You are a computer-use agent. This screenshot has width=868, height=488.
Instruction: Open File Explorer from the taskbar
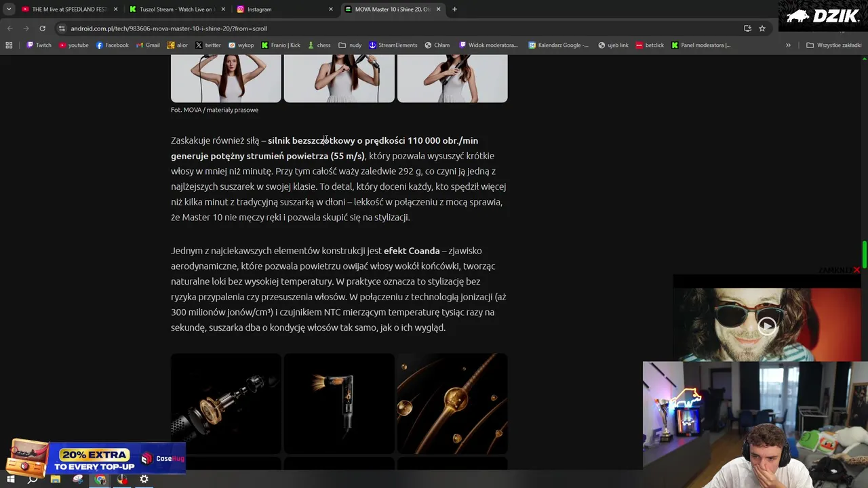(x=56, y=479)
